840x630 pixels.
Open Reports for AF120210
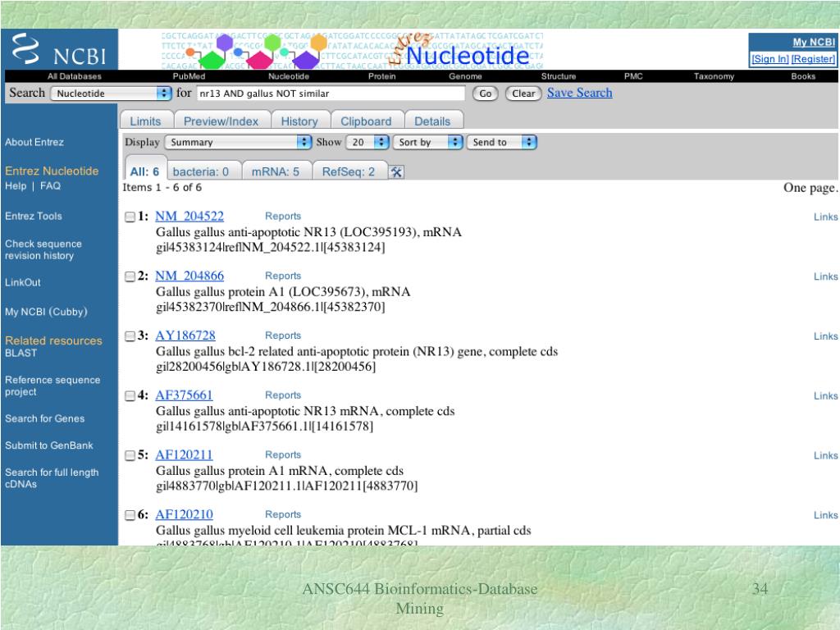tap(283, 514)
